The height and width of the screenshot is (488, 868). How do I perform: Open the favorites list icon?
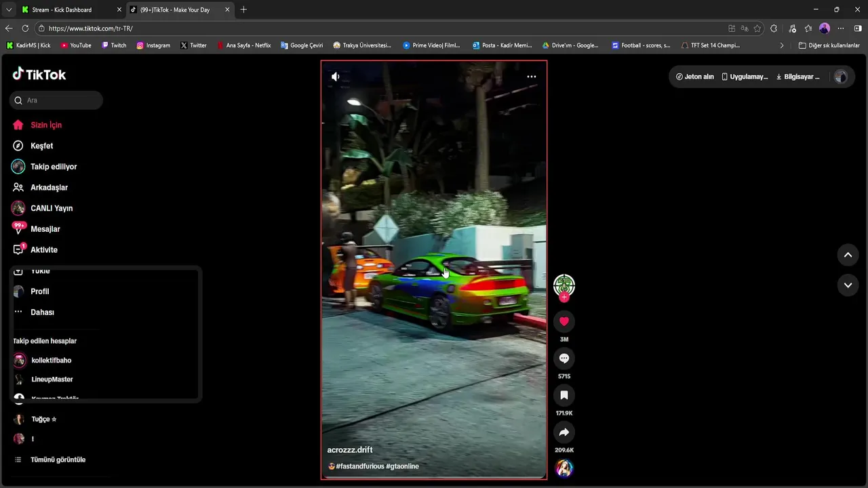[x=808, y=28]
